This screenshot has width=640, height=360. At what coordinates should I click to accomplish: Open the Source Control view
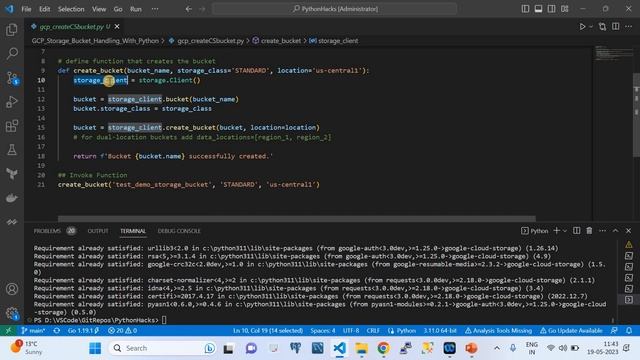pyautogui.click(x=12, y=78)
